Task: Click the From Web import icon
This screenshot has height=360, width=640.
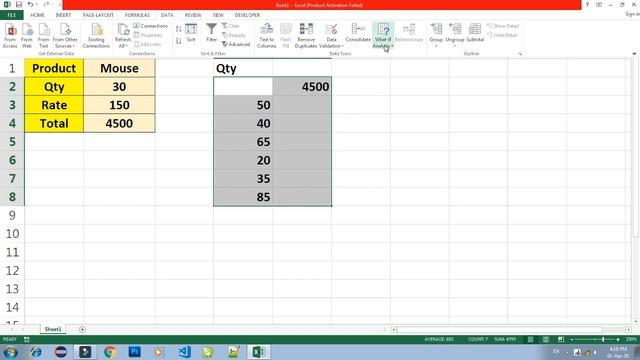Action: [x=27, y=36]
